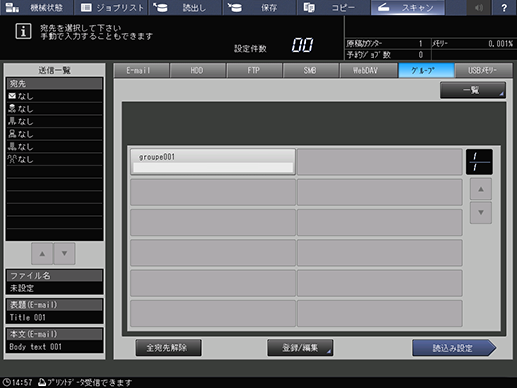Image resolution: width=517 pixels, height=388 pixels.
Task: Click the information icon beside the message
Action: pyautogui.click(x=23, y=31)
